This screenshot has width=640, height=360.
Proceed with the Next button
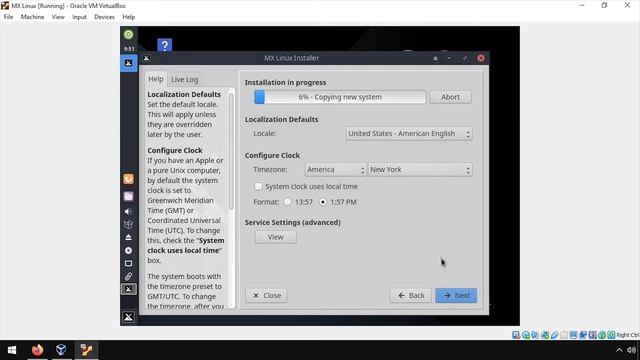click(x=456, y=296)
